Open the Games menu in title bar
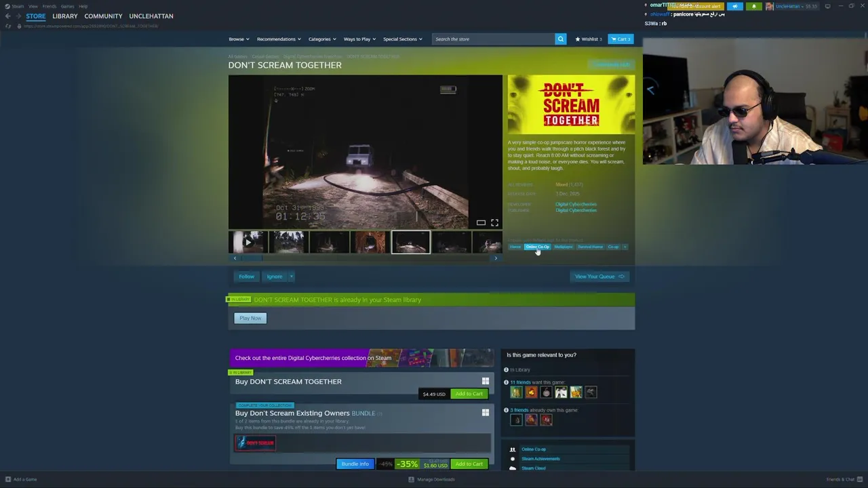 (x=67, y=6)
